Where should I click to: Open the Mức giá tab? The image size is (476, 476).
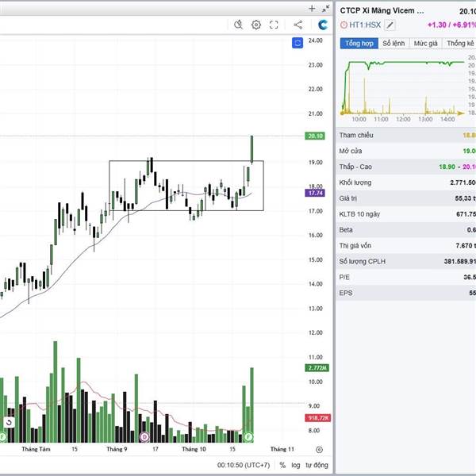coord(426,43)
